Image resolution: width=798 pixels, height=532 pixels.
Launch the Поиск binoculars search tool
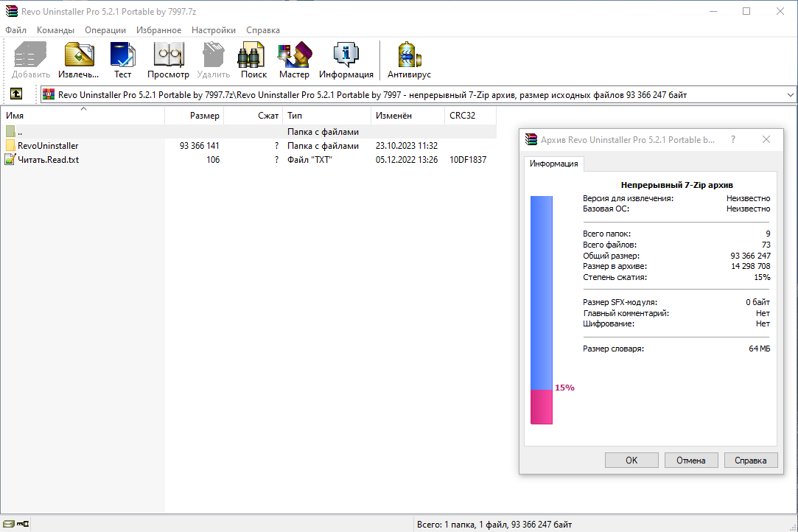click(253, 60)
